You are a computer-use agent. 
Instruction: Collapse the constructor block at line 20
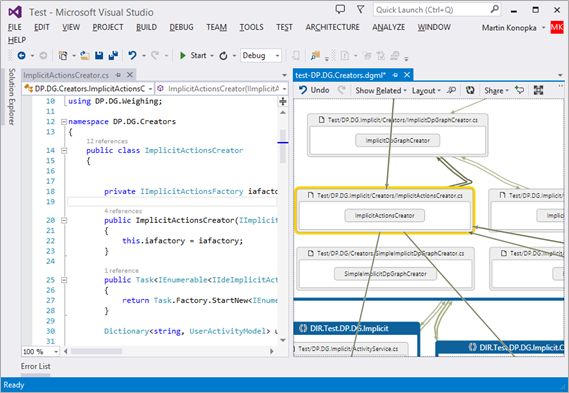[64, 220]
